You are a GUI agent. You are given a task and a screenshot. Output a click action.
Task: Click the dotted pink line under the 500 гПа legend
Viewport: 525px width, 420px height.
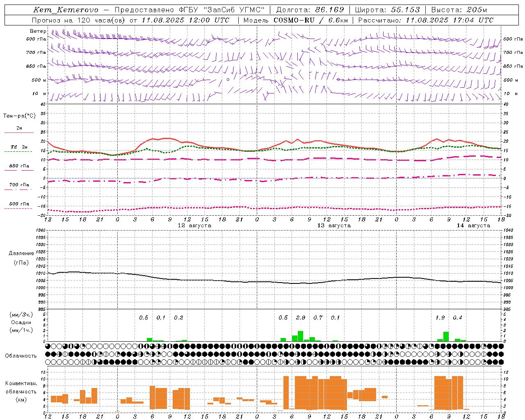pos(18,209)
